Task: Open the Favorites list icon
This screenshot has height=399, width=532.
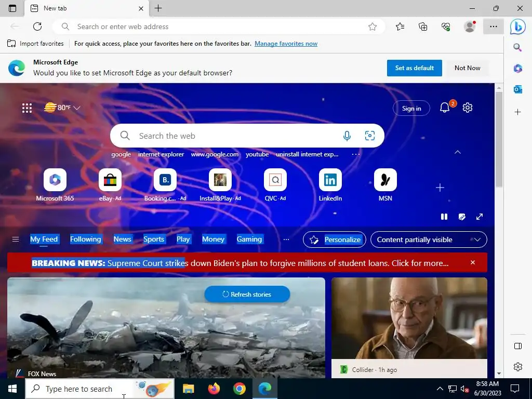Action: 400,26
